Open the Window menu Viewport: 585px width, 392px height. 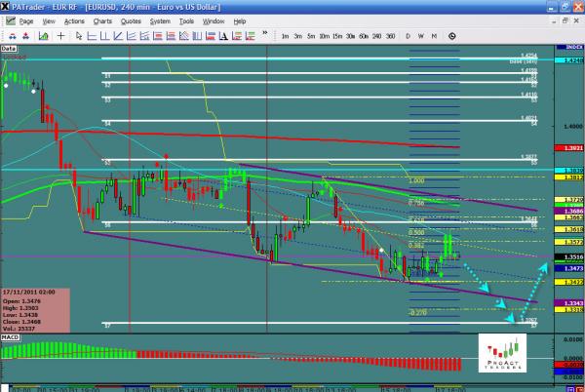[x=214, y=20]
